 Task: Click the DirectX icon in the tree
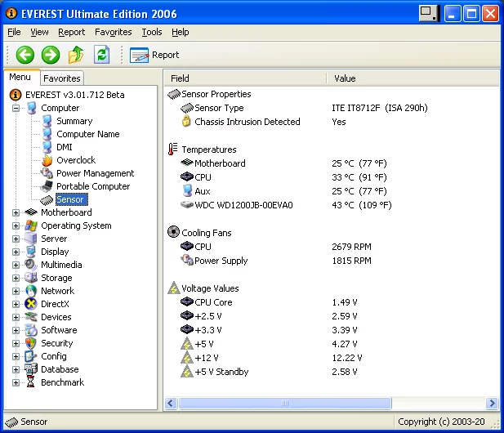tap(31, 304)
